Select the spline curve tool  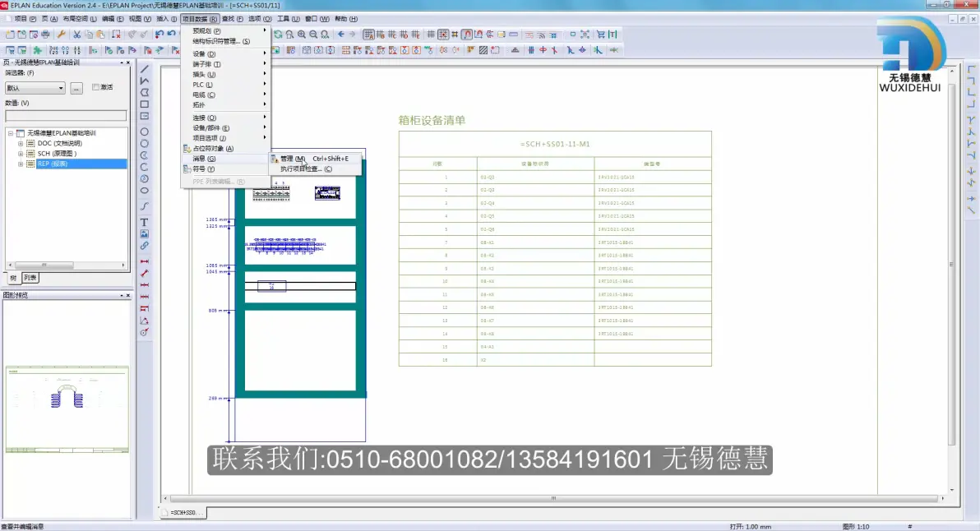click(x=145, y=206)
